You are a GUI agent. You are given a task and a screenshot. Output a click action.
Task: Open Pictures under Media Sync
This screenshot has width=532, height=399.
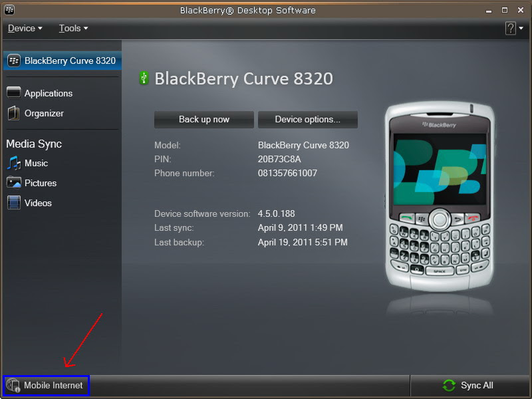41,184
